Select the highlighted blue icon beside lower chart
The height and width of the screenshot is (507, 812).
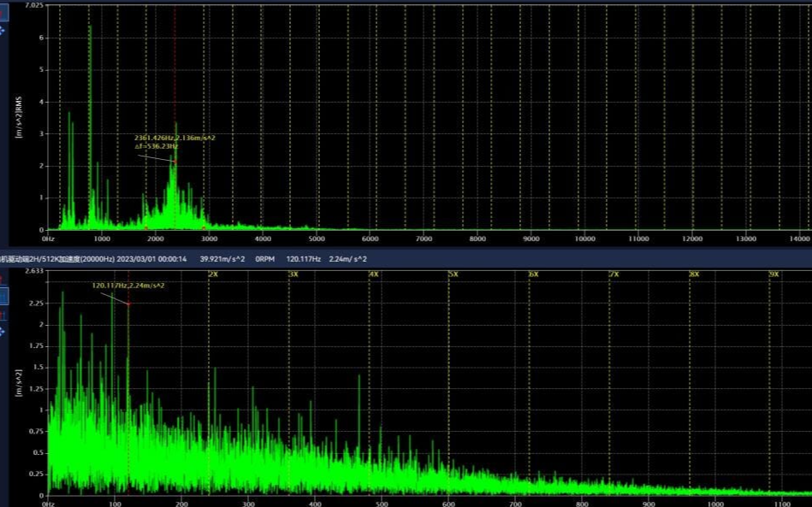pos(3,297)
